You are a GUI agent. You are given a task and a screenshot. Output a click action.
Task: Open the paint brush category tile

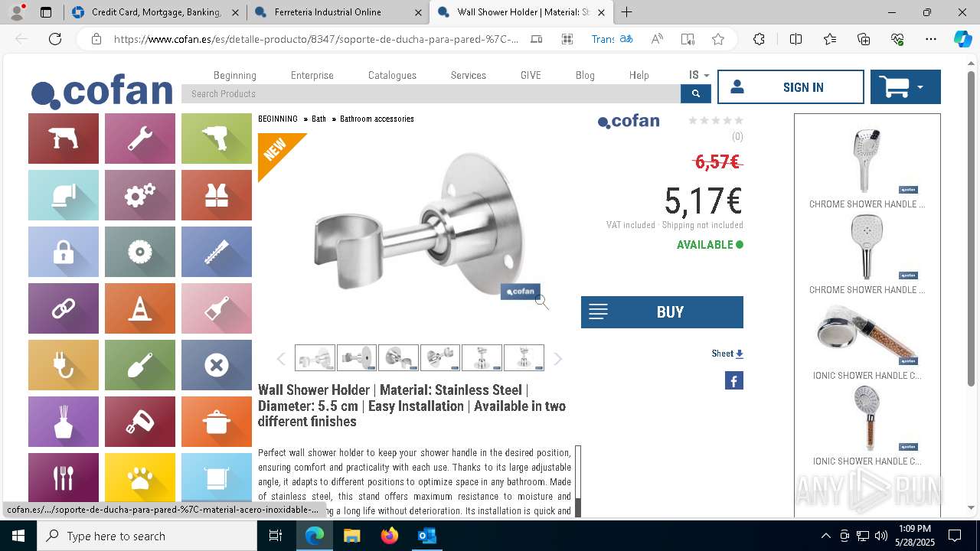pyautogui.click(x=217, y=308)
